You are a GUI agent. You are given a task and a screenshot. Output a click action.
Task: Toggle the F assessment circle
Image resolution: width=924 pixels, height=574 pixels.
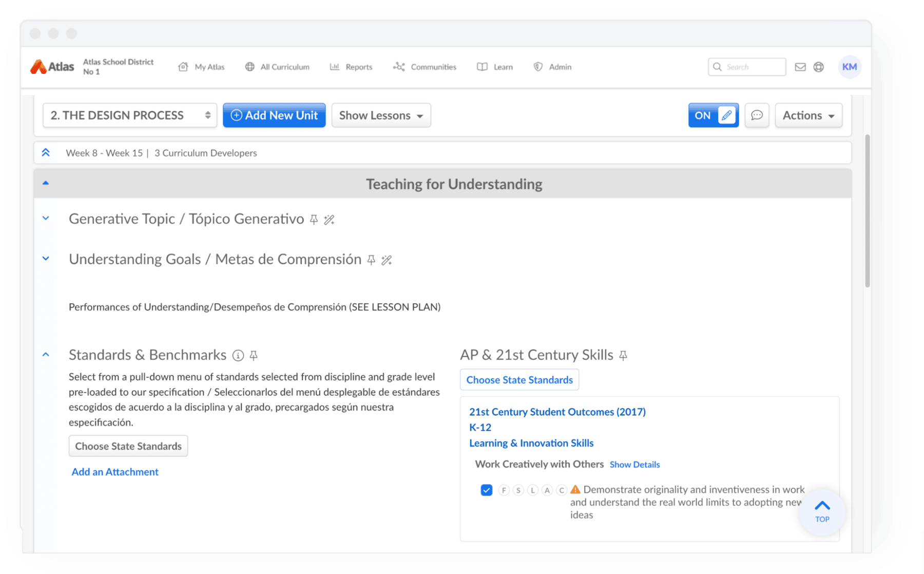pos(504,490)
